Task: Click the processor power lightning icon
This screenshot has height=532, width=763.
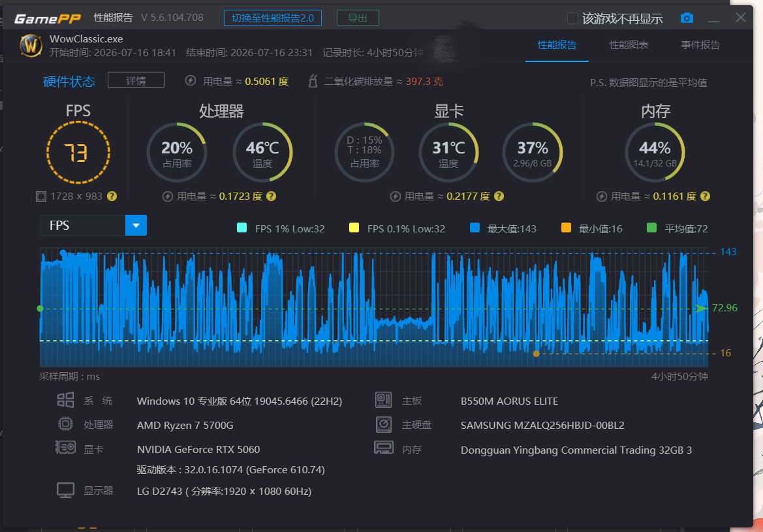Action: click(167, 196)
